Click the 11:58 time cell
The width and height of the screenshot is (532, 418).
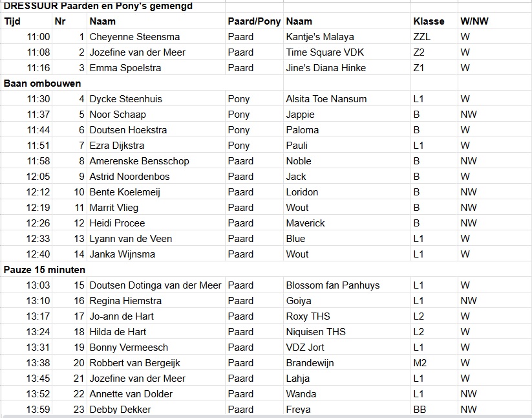(x=38, y=161)
